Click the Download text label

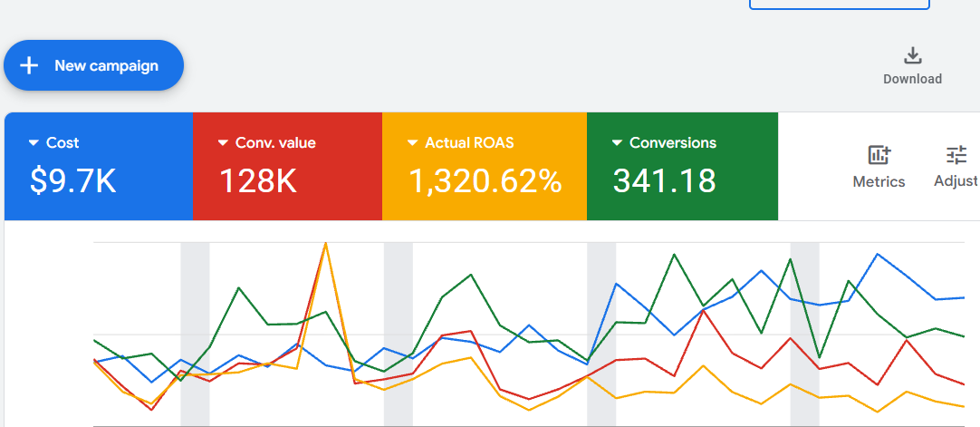pyautogui.click(x=913, y=79)
